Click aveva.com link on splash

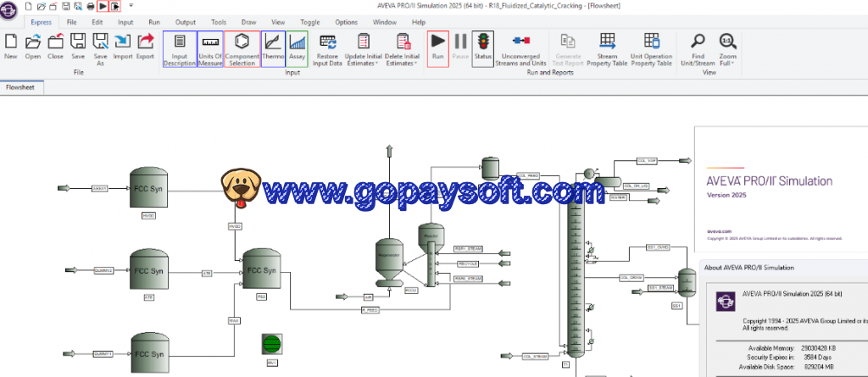coord(719,231)
